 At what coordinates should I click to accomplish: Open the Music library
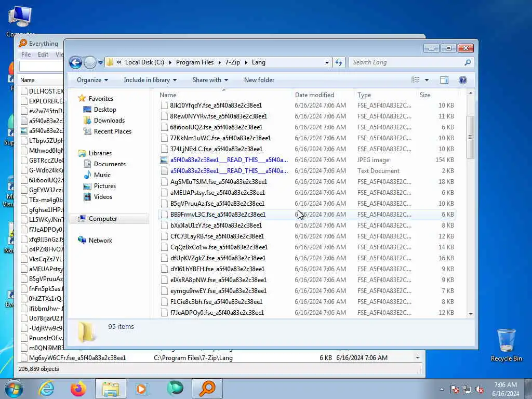pyautogui.click(x=102, y=175)
